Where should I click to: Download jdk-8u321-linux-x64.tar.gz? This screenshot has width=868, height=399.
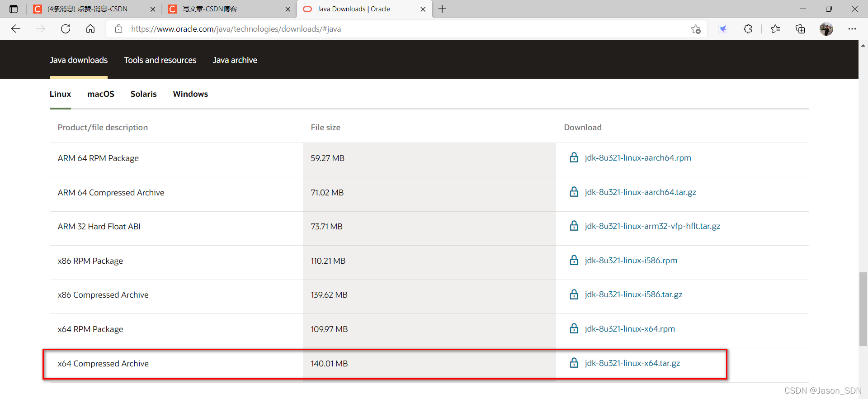[x=632, y=363]
